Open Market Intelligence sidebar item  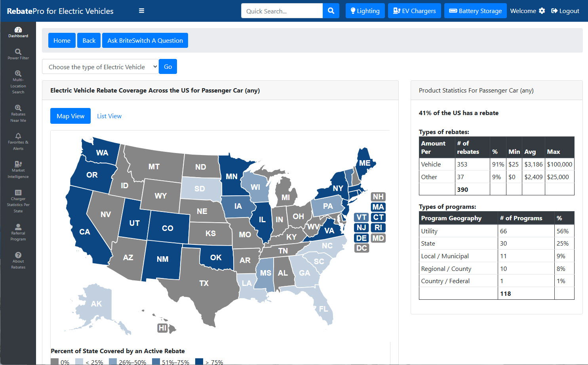click(18, 170)
